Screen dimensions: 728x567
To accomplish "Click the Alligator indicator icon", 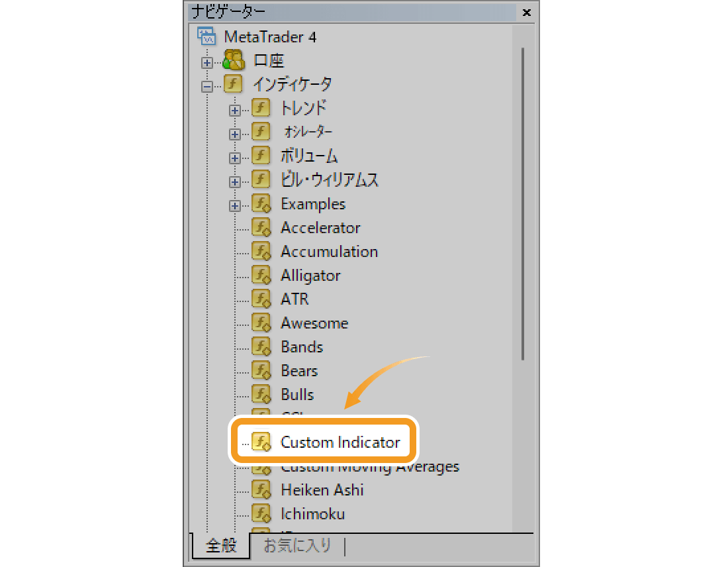I will (261, 276).
